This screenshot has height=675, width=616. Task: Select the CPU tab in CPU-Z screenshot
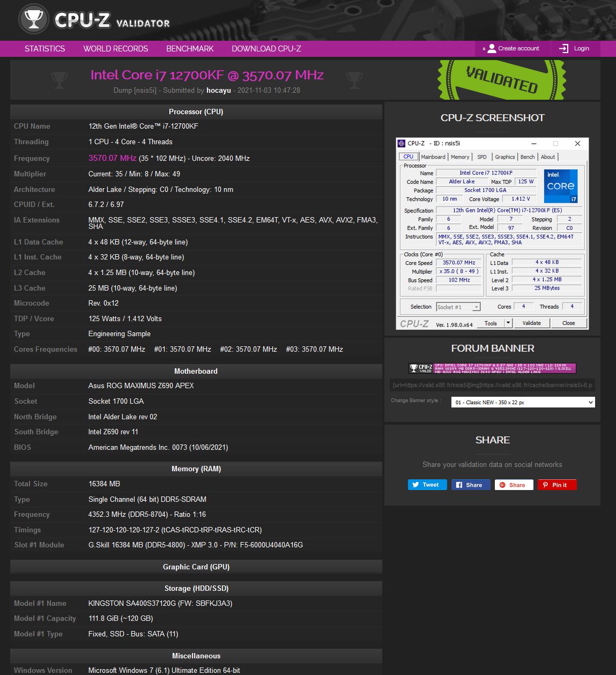click(409, 157)
